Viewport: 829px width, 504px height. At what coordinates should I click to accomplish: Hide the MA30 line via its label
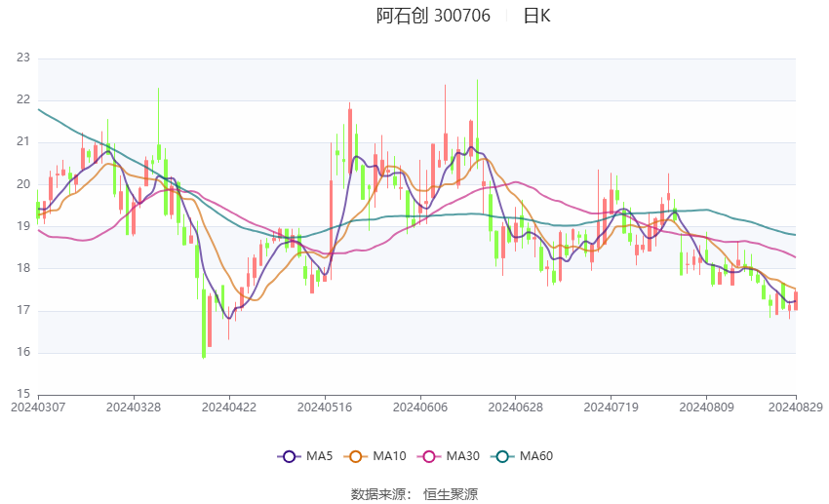(x=462, y=456)
